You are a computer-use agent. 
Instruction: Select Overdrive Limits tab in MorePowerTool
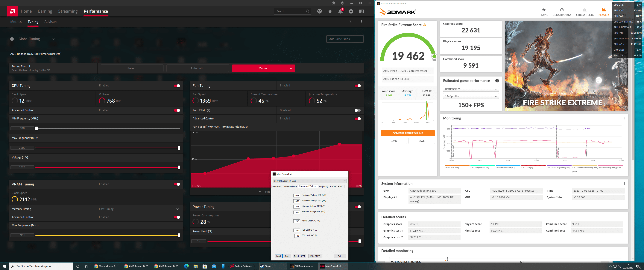pyautogui.click(x=290, y=187)
